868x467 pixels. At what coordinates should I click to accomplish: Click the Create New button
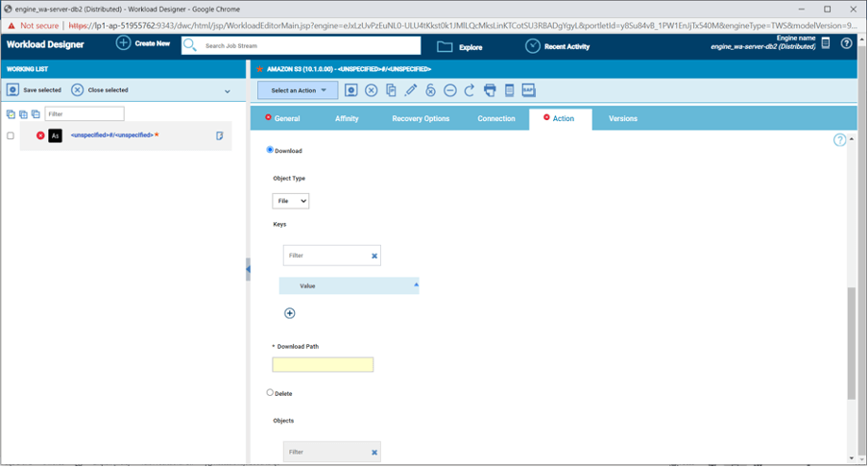coord(143,43)
